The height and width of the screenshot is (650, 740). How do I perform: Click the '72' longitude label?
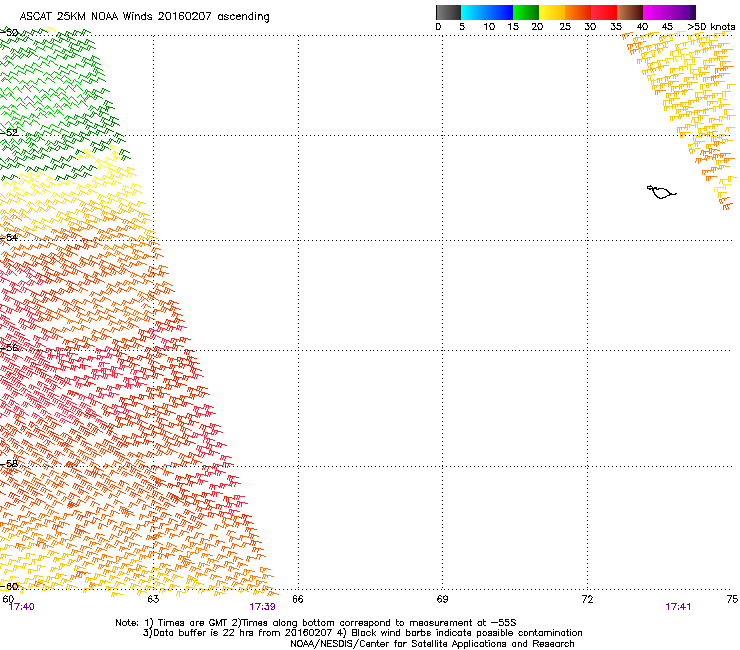[587, 599]
